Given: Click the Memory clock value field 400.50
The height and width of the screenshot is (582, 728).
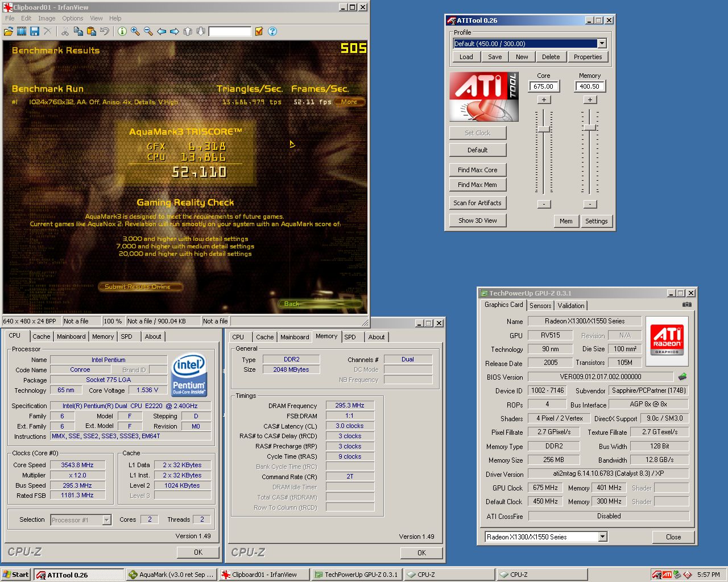Looking at the screenshot, I should (590, 86).
